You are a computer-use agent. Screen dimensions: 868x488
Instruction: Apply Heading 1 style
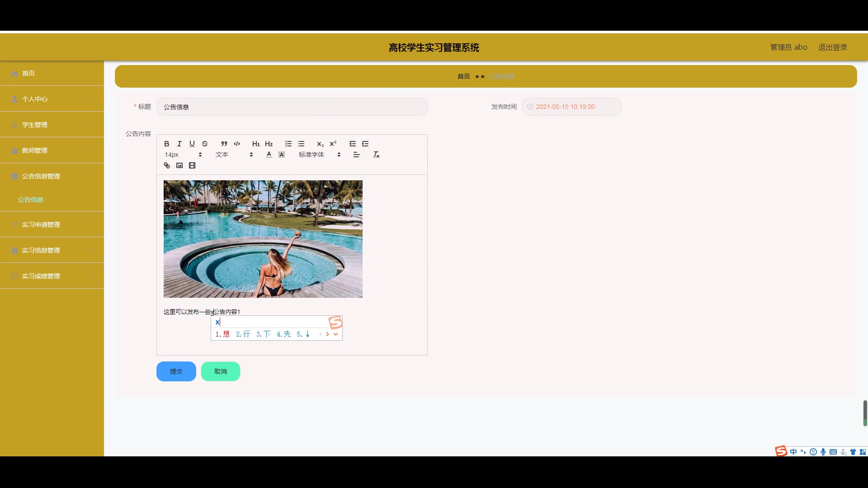(256, 144)
